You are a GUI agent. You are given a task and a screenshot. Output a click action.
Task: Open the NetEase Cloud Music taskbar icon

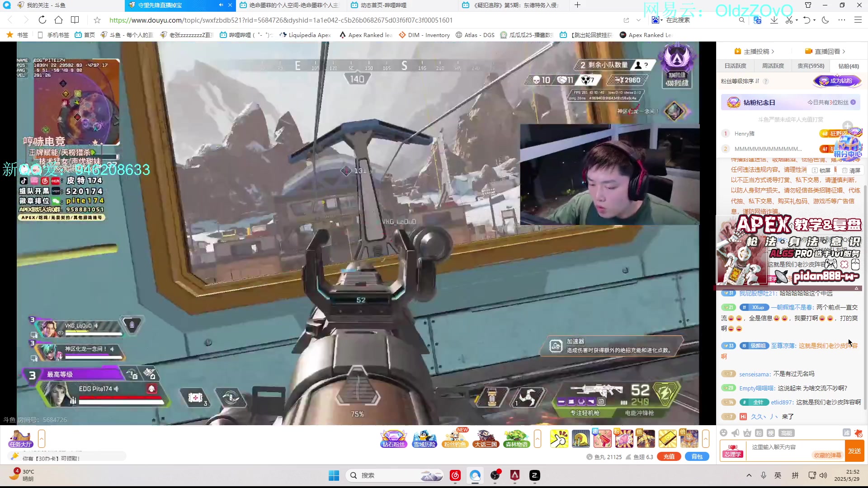(x=455, y=475)
